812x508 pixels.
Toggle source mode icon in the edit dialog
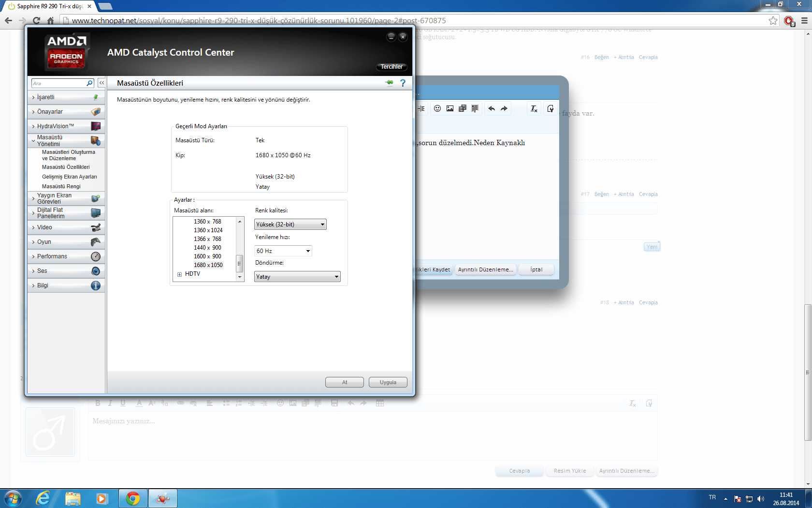point(551,108)
